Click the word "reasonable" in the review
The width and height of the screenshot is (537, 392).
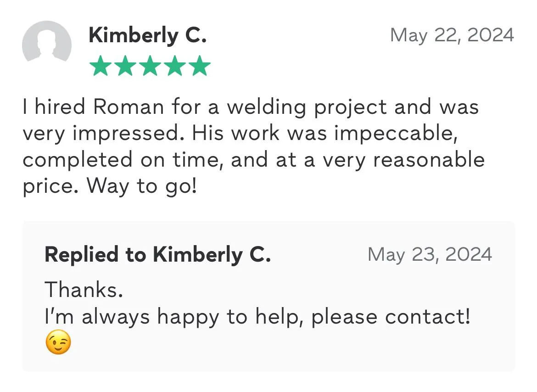429,160
